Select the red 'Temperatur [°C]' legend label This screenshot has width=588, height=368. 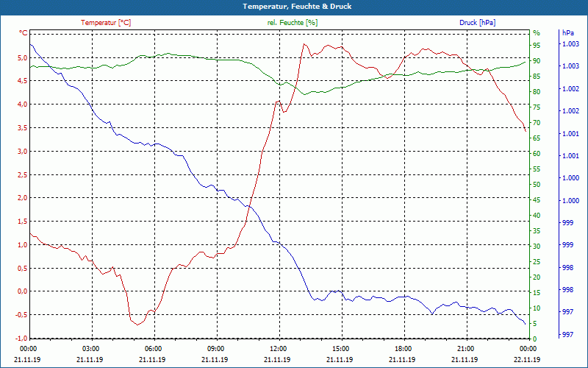(106, 23)
